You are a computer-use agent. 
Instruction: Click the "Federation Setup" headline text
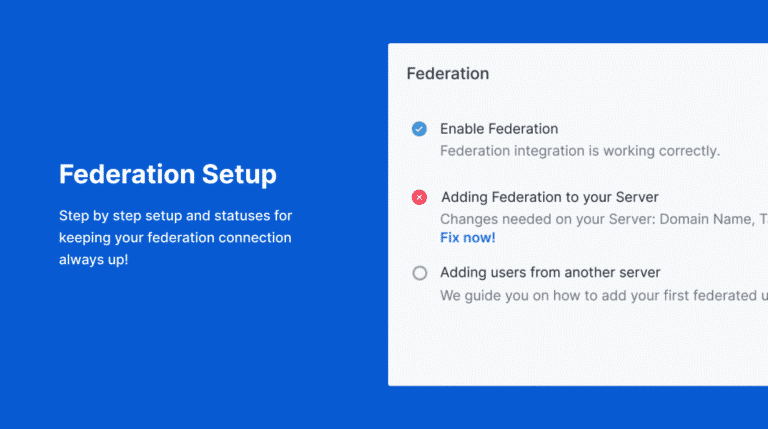168,175
